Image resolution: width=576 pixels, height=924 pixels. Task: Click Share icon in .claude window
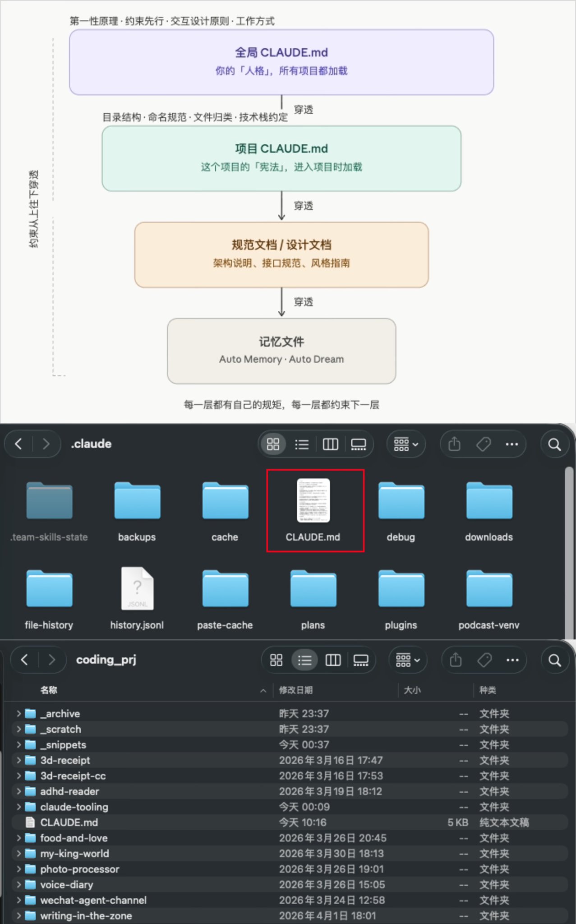coord(454,444)
